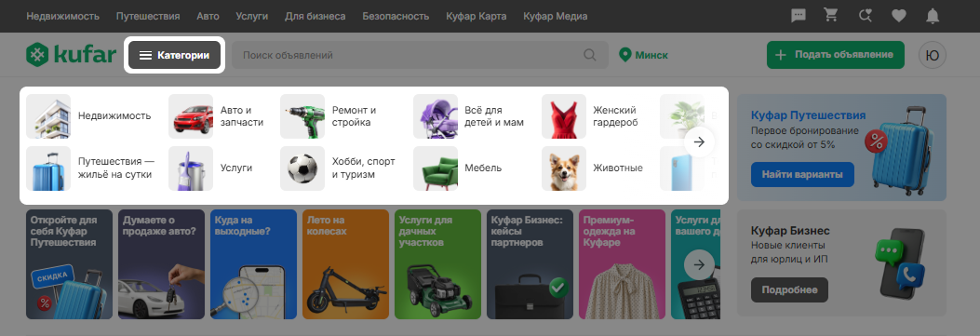Click Подробнее button in Куфар Бизнес
This screenshot has height=336, width=980.
pyautogui.click(x=789, y=289)
